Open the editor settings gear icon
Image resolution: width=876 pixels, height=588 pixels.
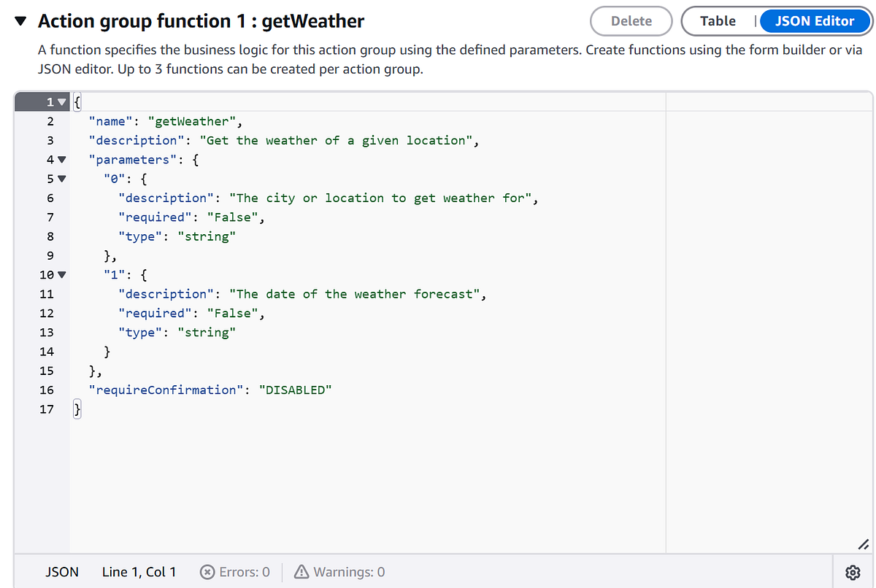(x=853, y=572)
